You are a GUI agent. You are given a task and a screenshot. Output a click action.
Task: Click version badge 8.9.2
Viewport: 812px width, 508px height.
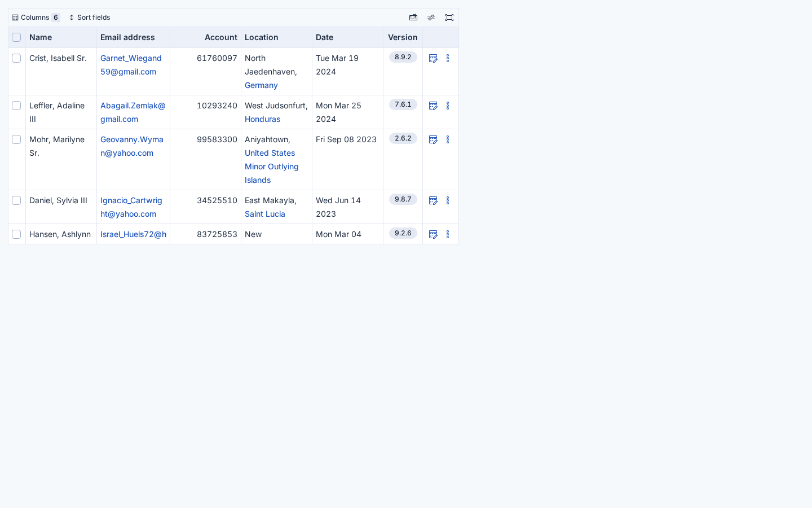click(x=403, y=57)
